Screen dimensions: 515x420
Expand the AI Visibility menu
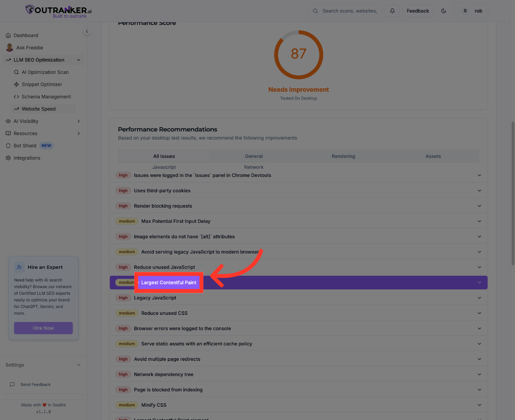79,121
